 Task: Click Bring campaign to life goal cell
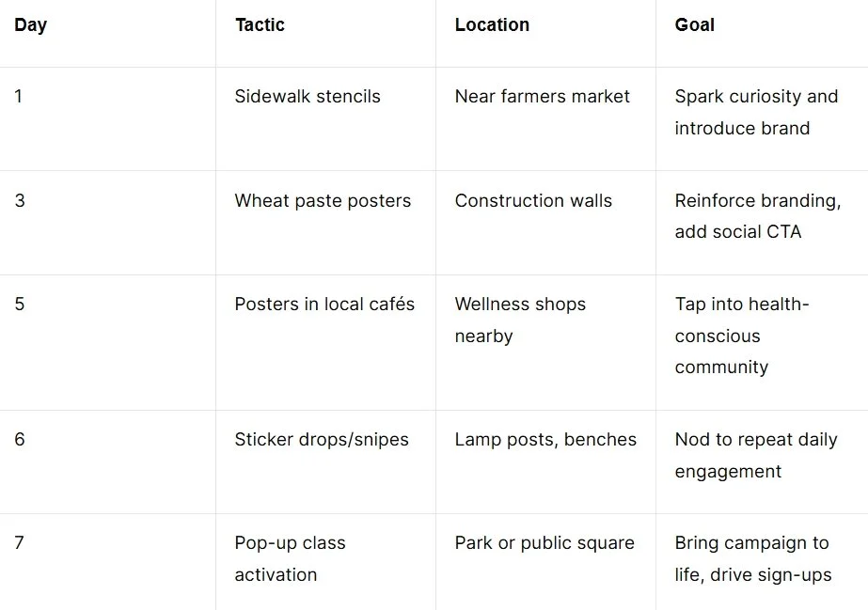click(752, 558)
